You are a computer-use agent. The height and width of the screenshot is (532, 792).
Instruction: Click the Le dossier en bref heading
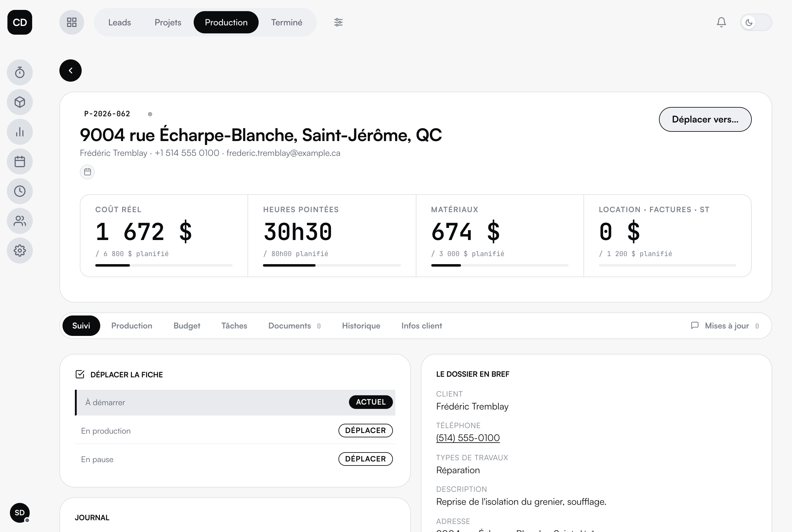point(472,374)
